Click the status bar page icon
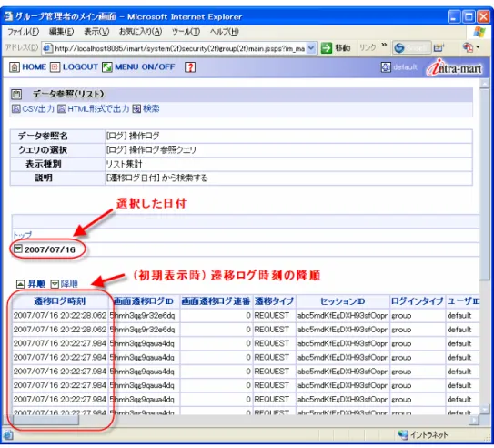494x448 pixels. 8,435
